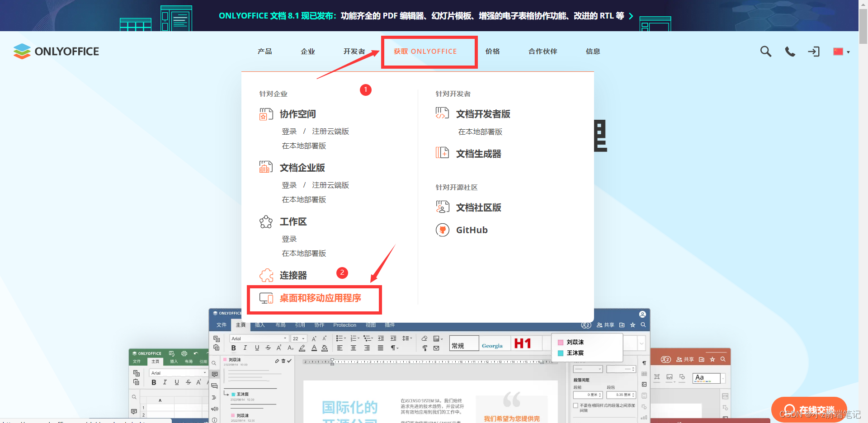Click the 文档企业版 chart icon
Image resolution: width=868 pixels, height=423 pixels.
point(266,167)
